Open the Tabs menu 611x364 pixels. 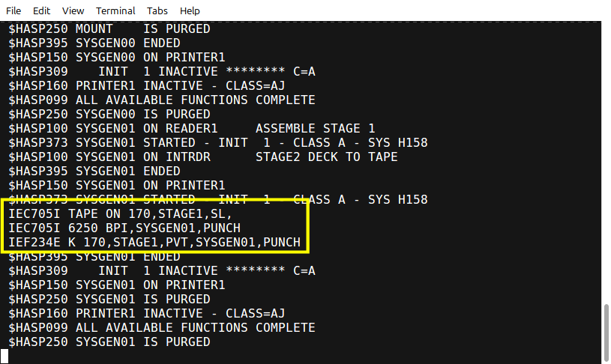pyautogui.click(x=157, y=10)
